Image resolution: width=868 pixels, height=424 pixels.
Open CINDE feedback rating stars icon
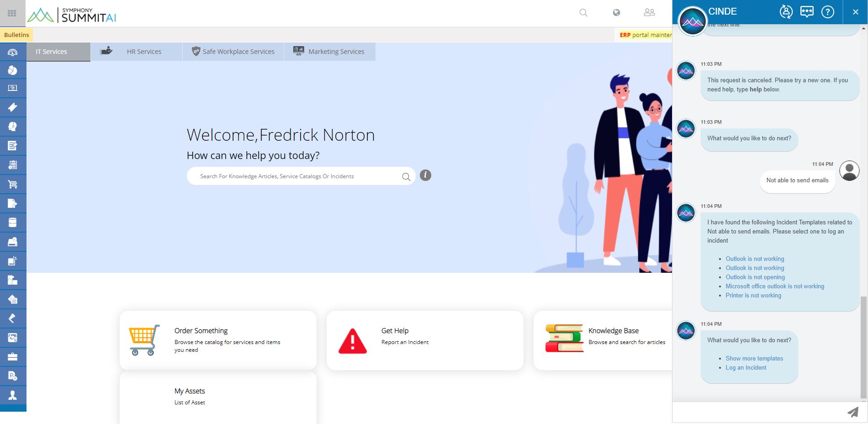pyautogui.click(x=807, y=11)
